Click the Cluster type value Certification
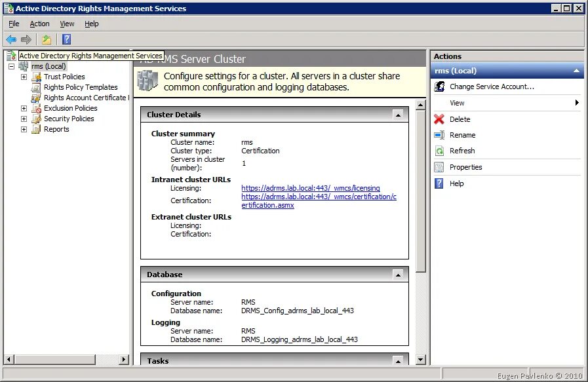588x382 pixels. click(x=260, y=151)
